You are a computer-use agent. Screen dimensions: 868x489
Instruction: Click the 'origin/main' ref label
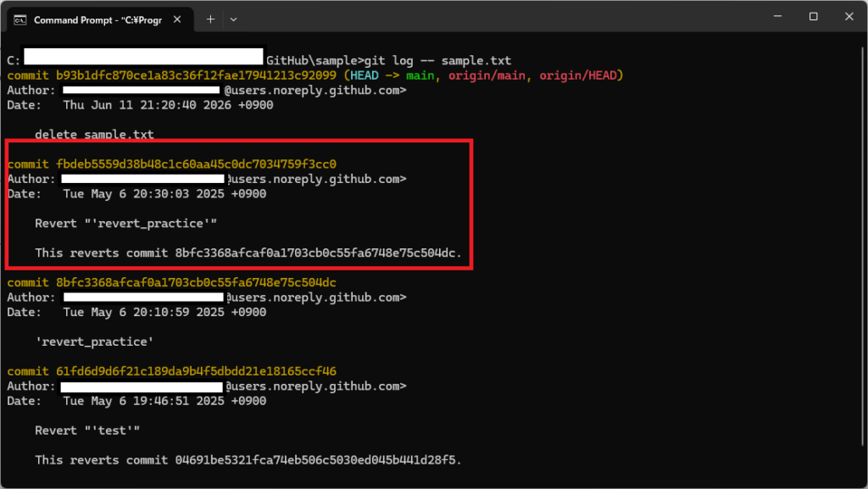click(487, 75)
